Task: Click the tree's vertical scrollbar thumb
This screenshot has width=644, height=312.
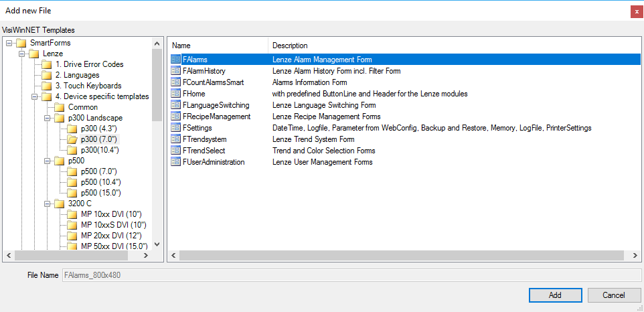Action: pyautogui.click(x=157, y=84)
